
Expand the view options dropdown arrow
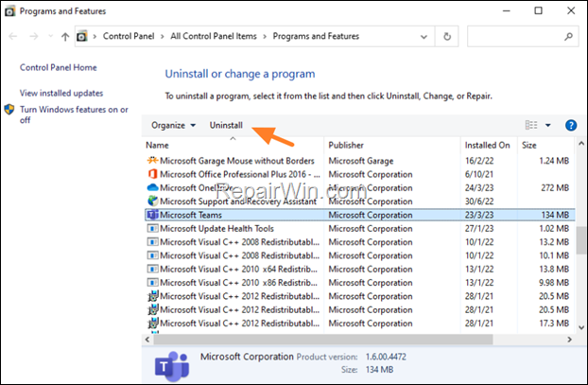548,125
